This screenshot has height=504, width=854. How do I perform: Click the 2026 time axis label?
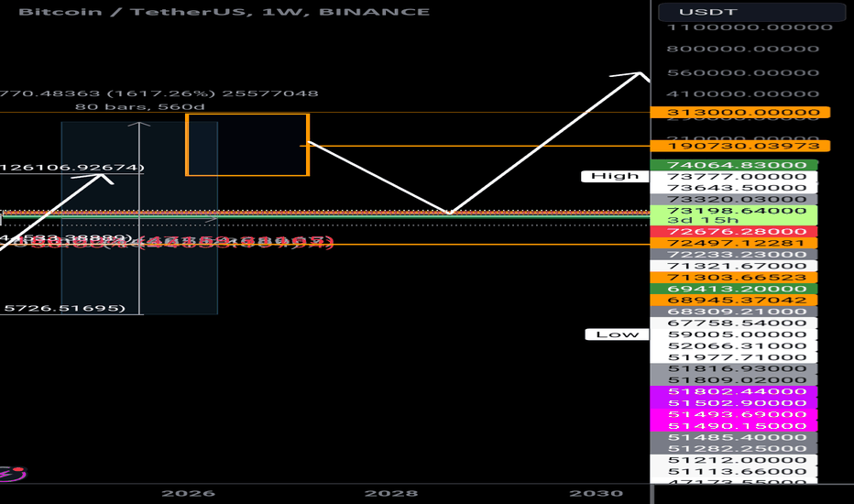(x=189, y=494)
